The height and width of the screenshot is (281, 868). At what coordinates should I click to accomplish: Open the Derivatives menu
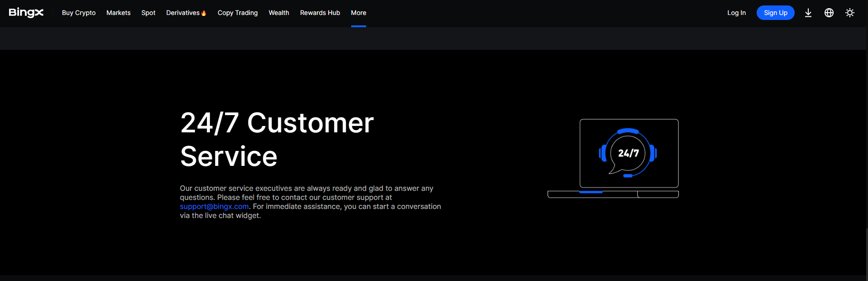coord(186,13)
